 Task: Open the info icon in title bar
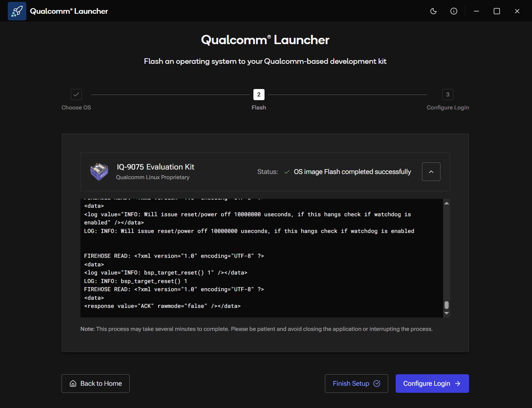click(454, 11)
